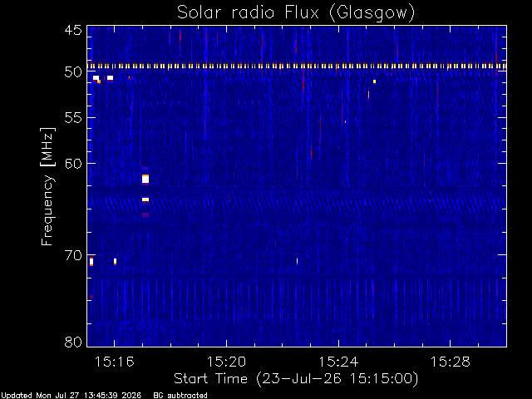Click the small white burst near 63.5 MHz
532x399 pixels.
click(145, 199)
